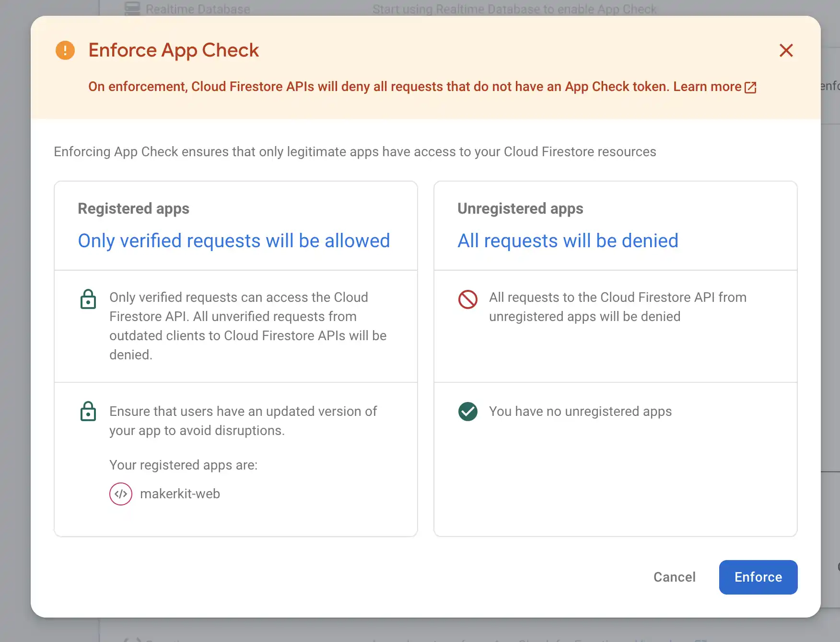
Task: Open the Learn more link
Action: click(x=707, y=87)
